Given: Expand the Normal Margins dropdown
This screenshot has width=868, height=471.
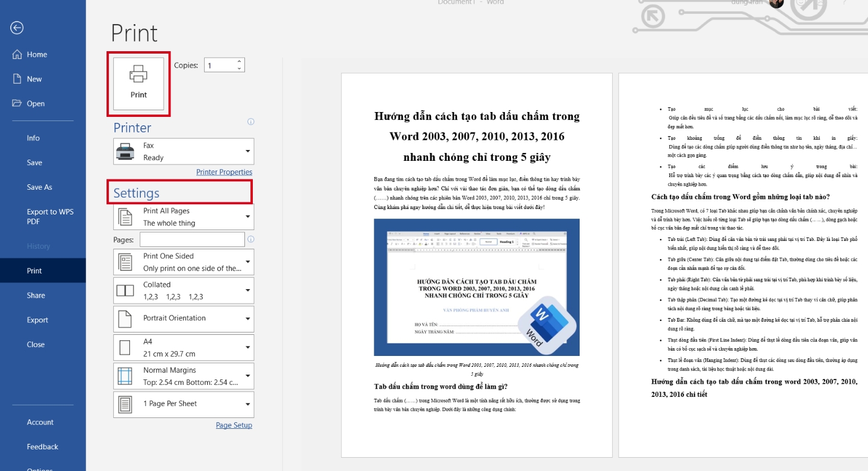Looking at the screenshot, I should coord(184,376).
